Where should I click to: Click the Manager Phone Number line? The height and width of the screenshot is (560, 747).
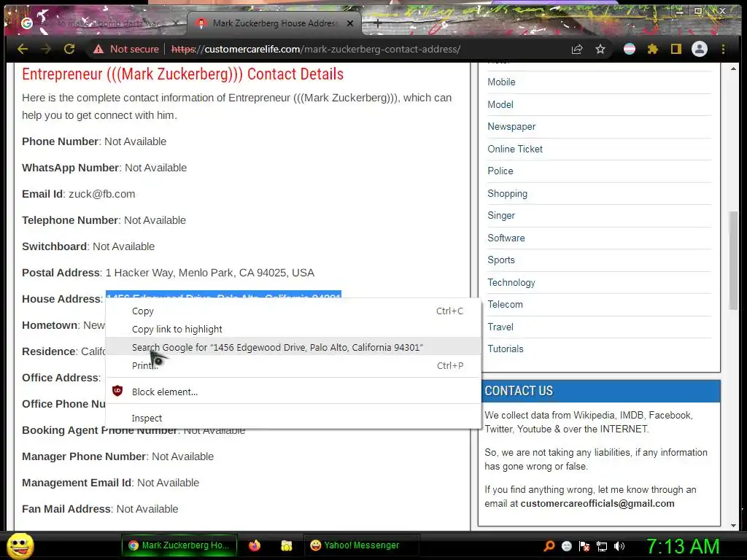pos(117,456)
